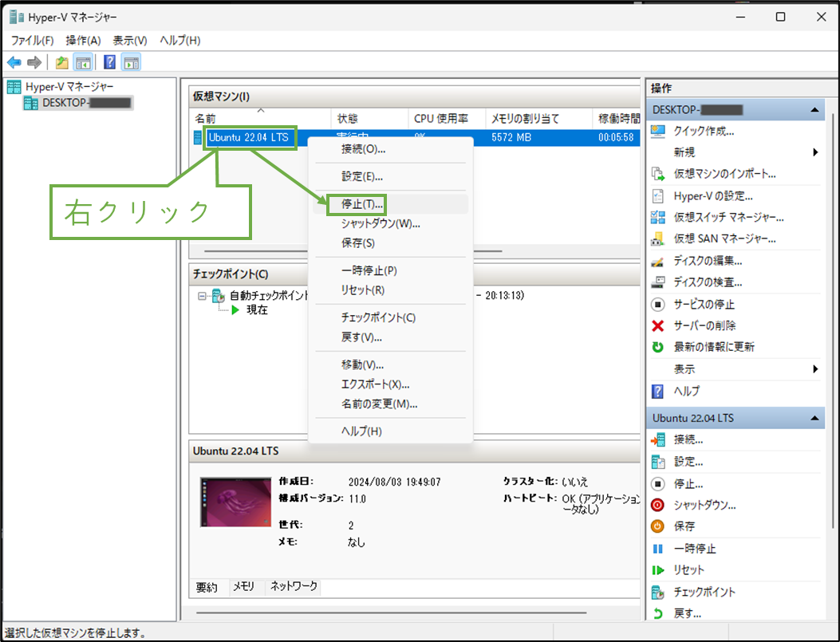
Task: Sort virtual machines by the 名前 column header
Action: 260,118
